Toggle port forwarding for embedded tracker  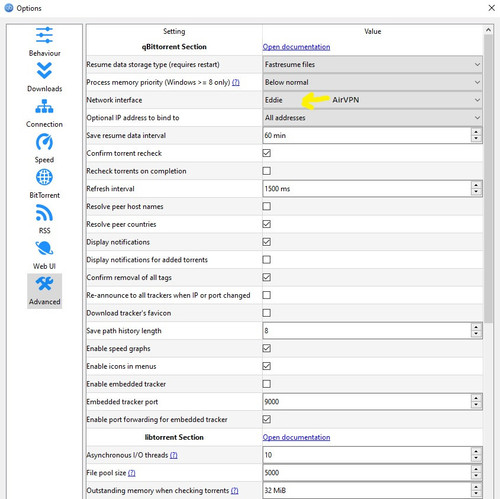click(267, 419)
